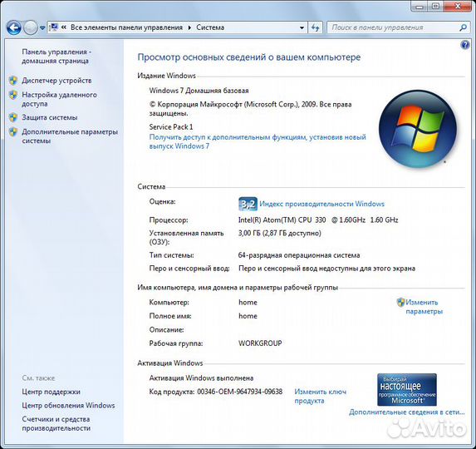
Task: Open 'Индекс производительности Windows' link
Action: pos(321,204)
